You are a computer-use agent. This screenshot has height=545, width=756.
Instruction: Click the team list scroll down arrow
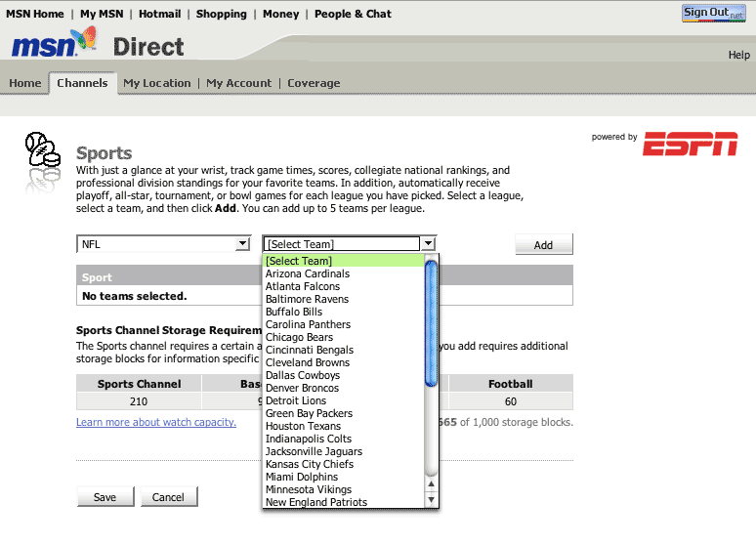point(431,500)
